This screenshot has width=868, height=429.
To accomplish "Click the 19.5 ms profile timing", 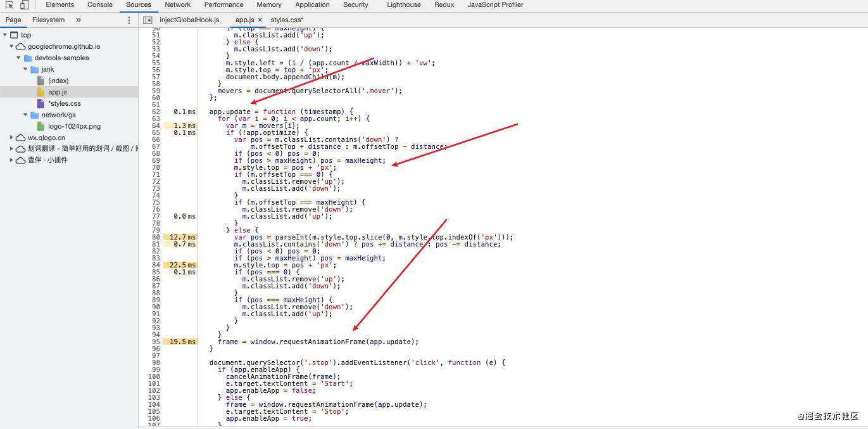I will 180,342.
